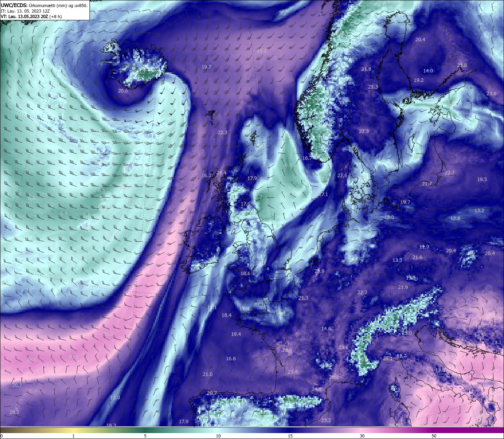Click the 13.1 value at the right edge
The height and width of the screenshot is (439, 504).
(x=497, y=343)
